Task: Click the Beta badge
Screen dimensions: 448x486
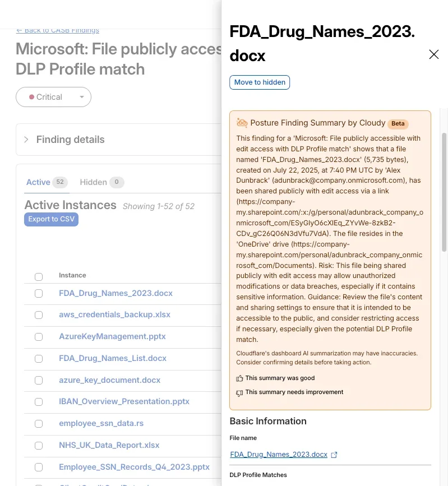Action: (x=398, y=123)
